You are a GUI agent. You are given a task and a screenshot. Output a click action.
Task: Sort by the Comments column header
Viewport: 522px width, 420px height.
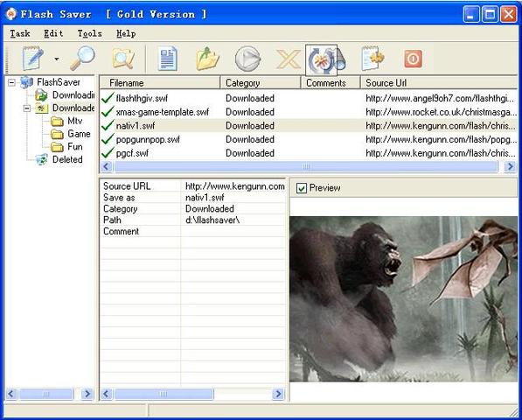pyautogui.click(x=331, y=82)
